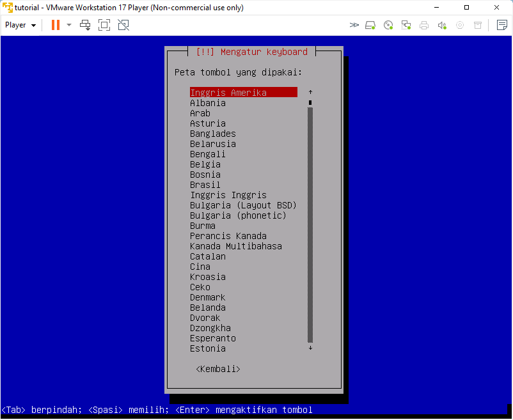This screenshot has width=513, height=420.
Task: Select Kanada Multibahasa keyboard layout
Action: [x=236, y=246]
